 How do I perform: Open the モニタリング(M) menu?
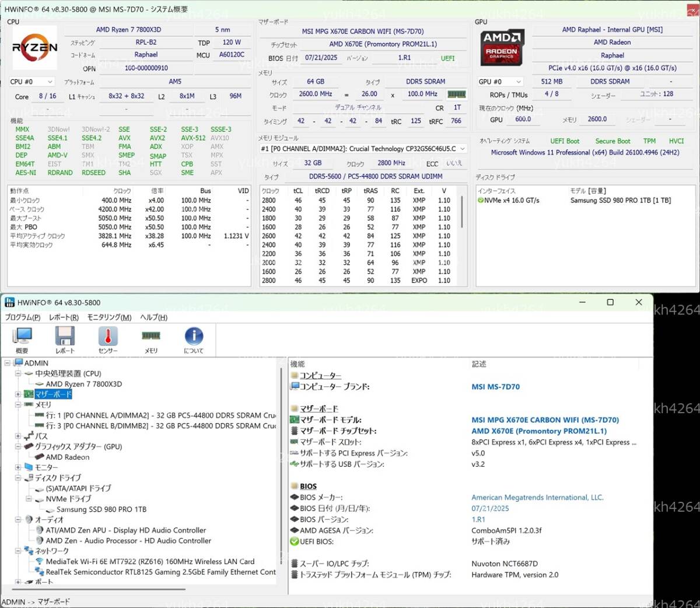[109, 317]
